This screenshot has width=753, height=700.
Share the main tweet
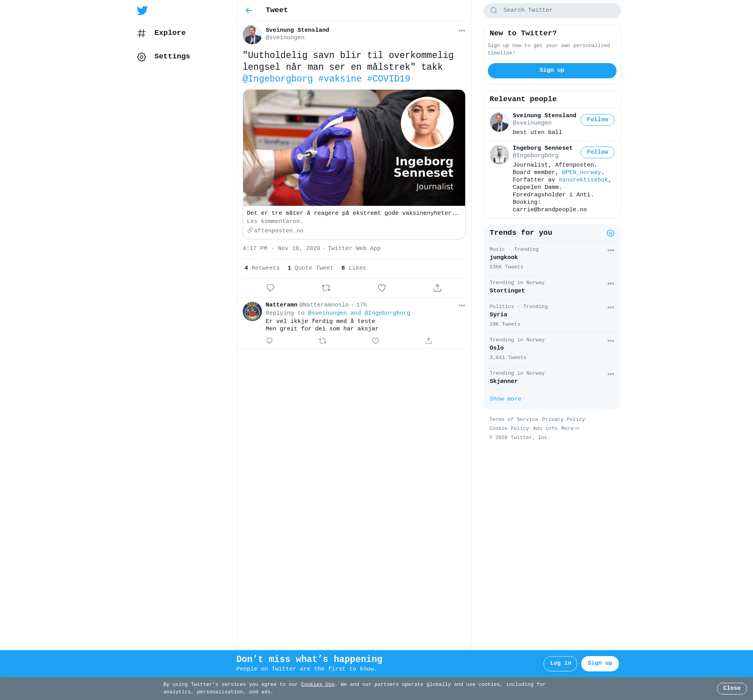437,288
